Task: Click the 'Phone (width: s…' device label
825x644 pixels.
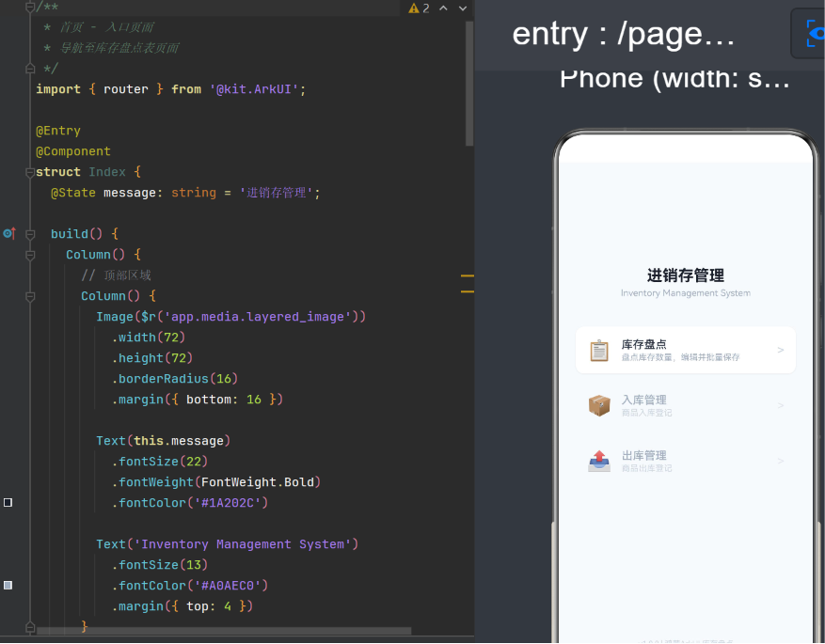Action: (x=674, y=79)
